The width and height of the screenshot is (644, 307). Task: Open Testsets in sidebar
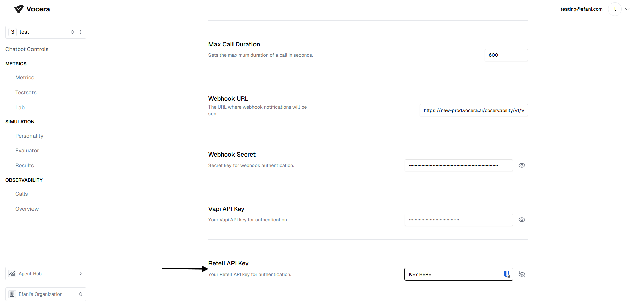point(26,93)
